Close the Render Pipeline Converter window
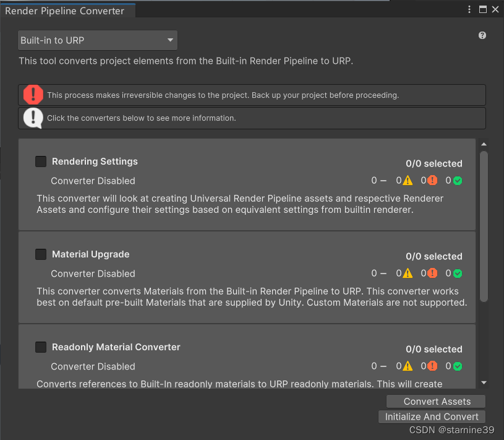 tap(495, 9)
